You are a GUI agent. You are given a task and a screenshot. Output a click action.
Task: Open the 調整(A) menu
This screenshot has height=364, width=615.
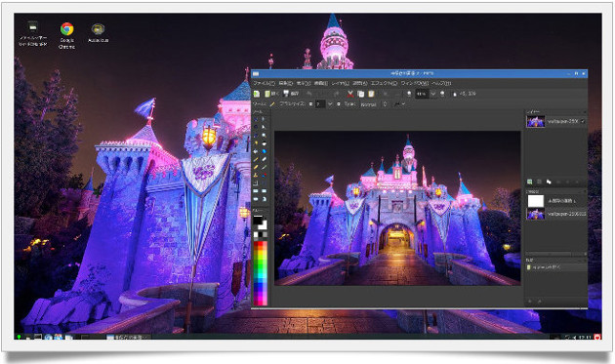coord(359,83)
